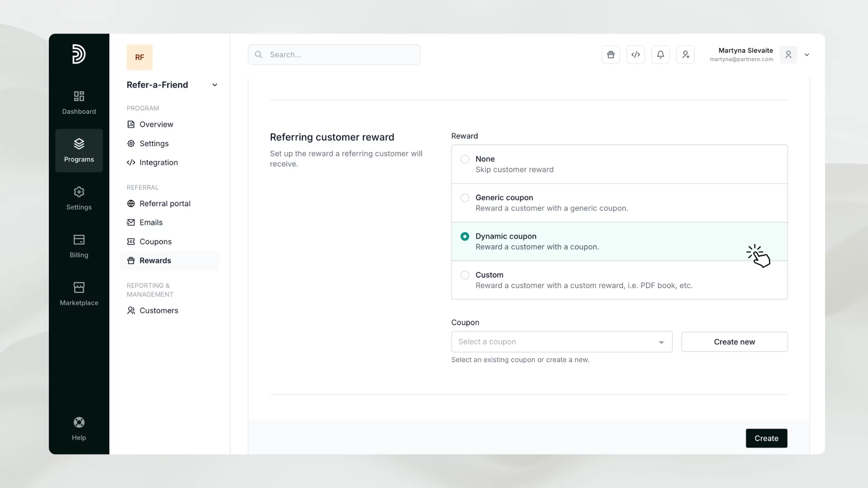
Task: Navigate to Referral portal
Action: click(x=165, y=204)
